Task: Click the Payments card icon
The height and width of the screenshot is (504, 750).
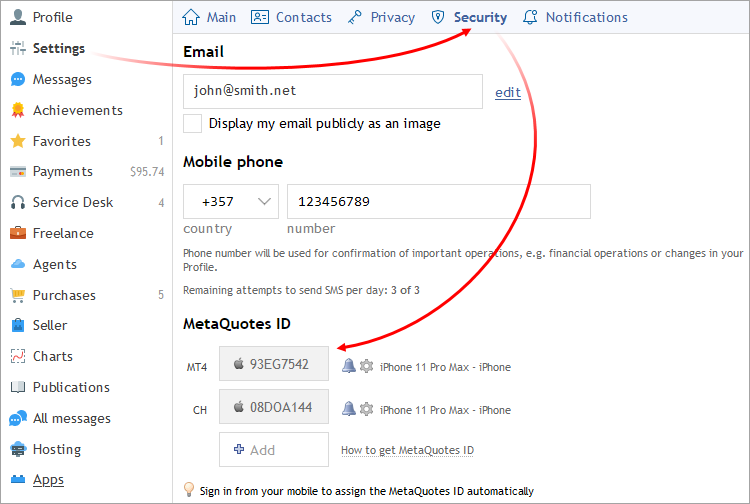Action: click(18, 172)
